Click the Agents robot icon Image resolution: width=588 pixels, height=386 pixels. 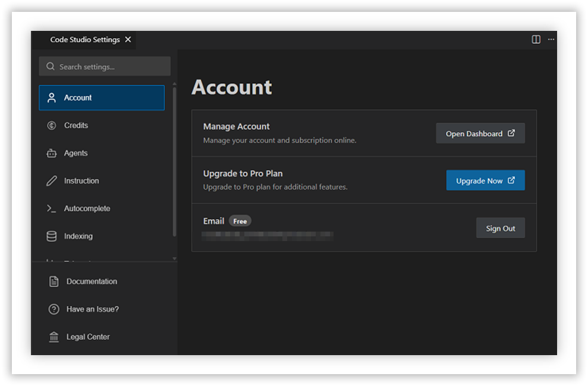[x=53, y=153]
